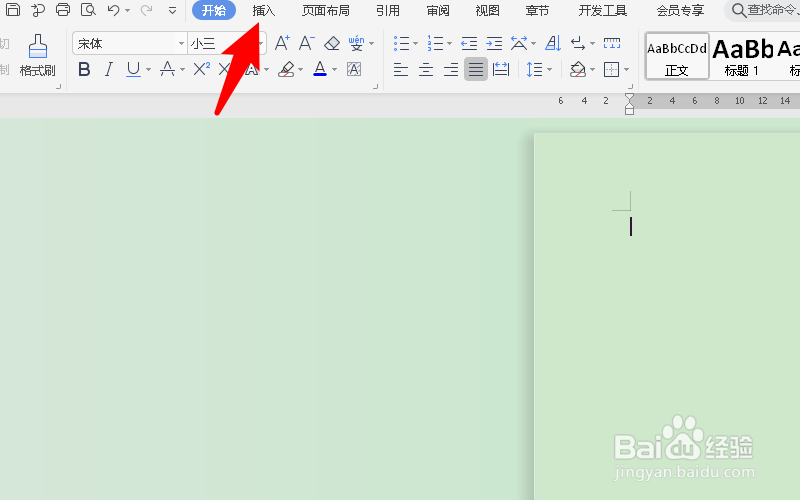Decrease font size with A- icon
This screenshot has width=800, height=500.
[307, 43]
